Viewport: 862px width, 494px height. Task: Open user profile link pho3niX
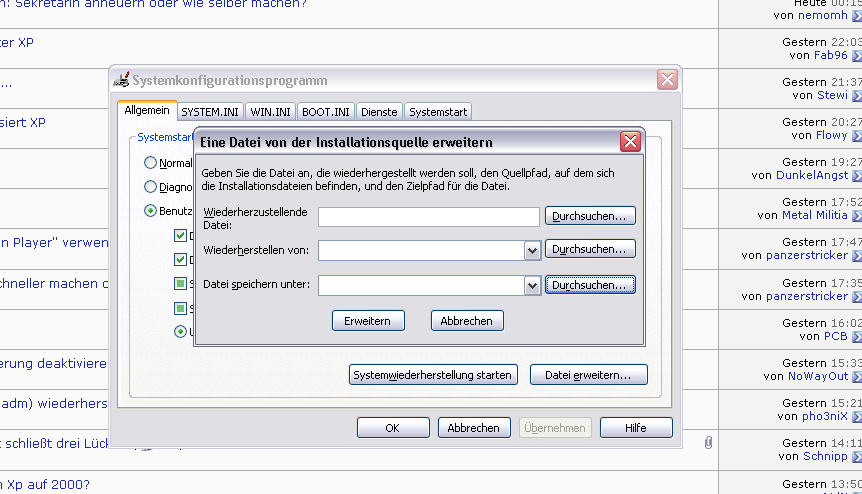[825, 416]
